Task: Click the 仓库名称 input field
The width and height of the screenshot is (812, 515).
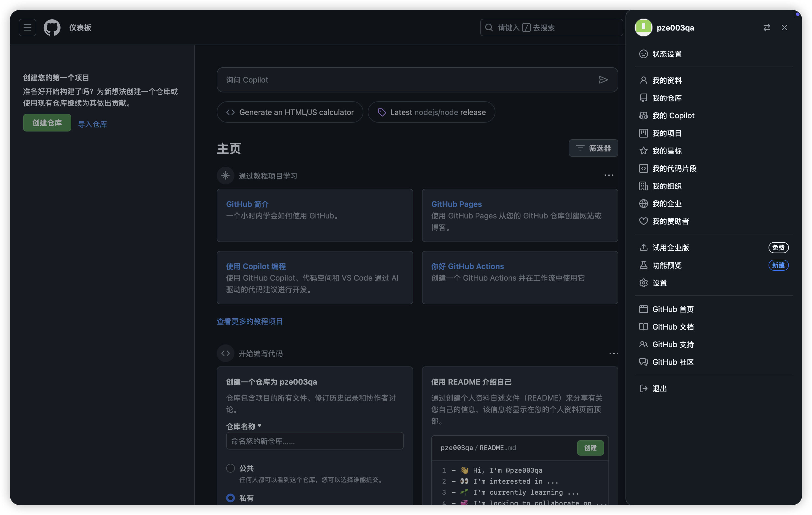Action: click(315, 441)
